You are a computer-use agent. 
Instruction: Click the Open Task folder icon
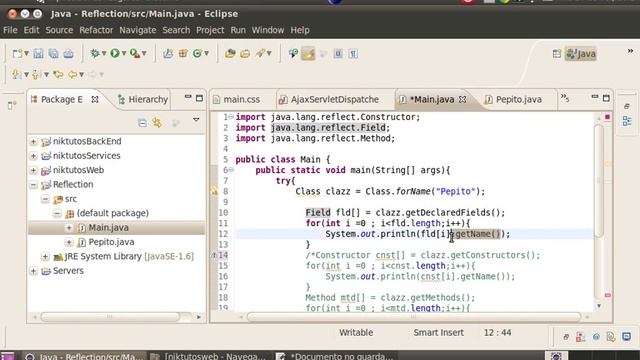point(245,53)
